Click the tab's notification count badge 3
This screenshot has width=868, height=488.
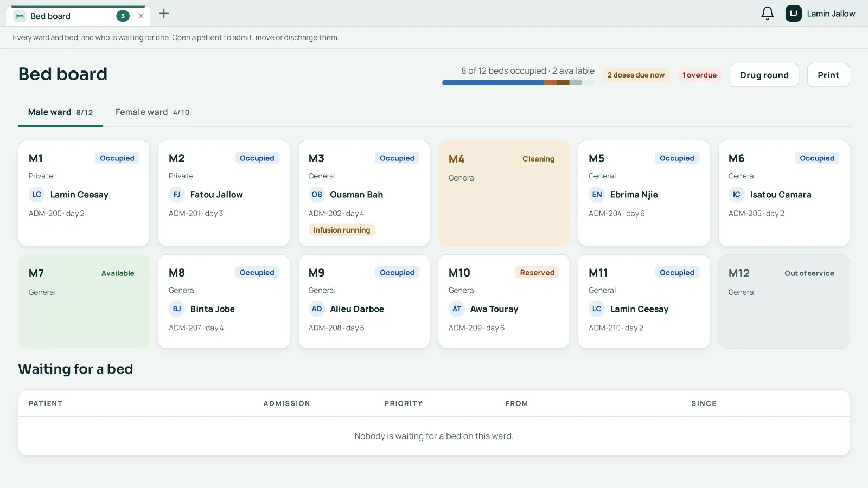point(123,16)
